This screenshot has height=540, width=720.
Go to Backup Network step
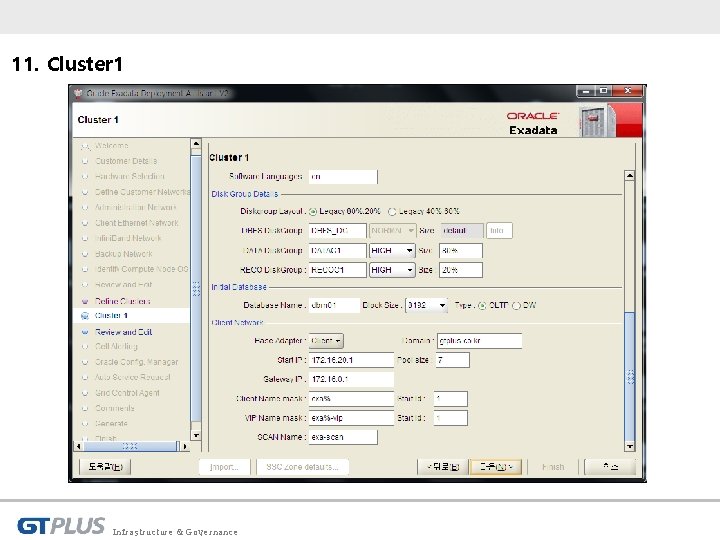tap(124, 254)
